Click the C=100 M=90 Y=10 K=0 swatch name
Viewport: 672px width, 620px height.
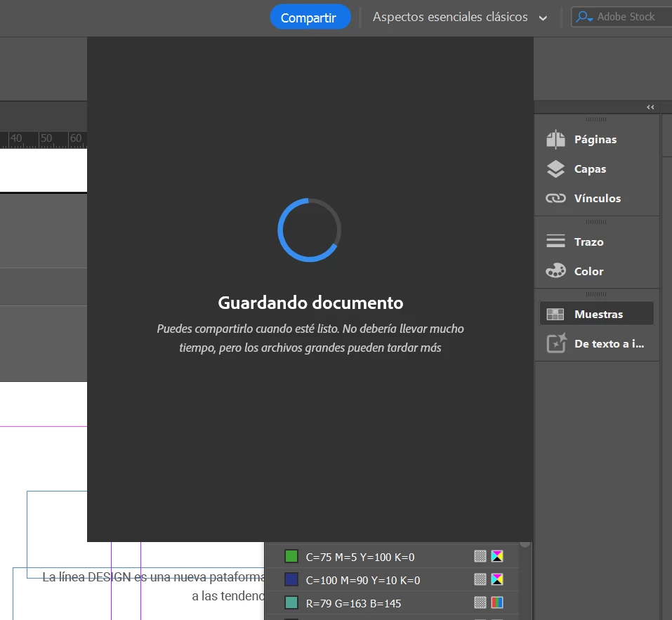(362, 580)
